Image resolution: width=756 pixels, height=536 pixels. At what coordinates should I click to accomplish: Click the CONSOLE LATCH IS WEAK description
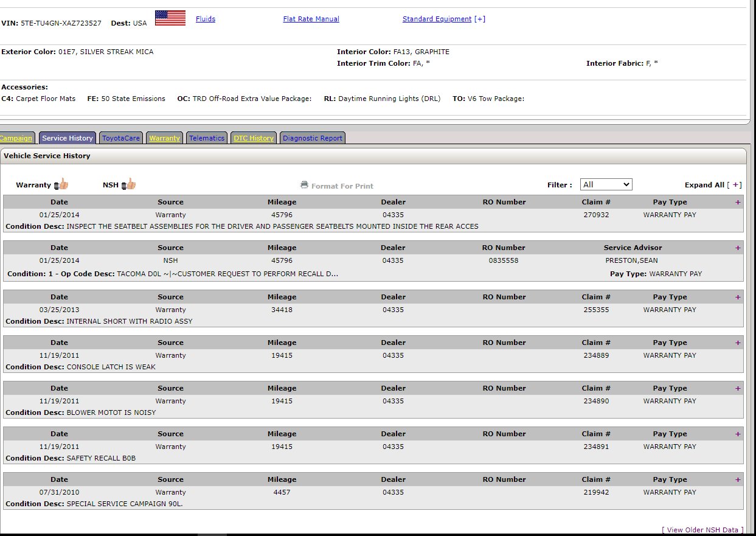click(x=111, y=367)
